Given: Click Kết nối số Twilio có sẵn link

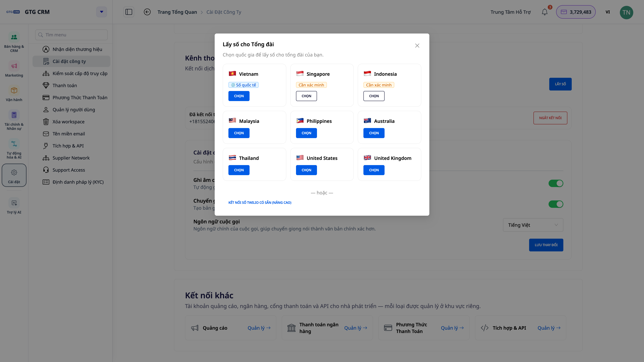Looking at the screenshot, I should 260,203.
